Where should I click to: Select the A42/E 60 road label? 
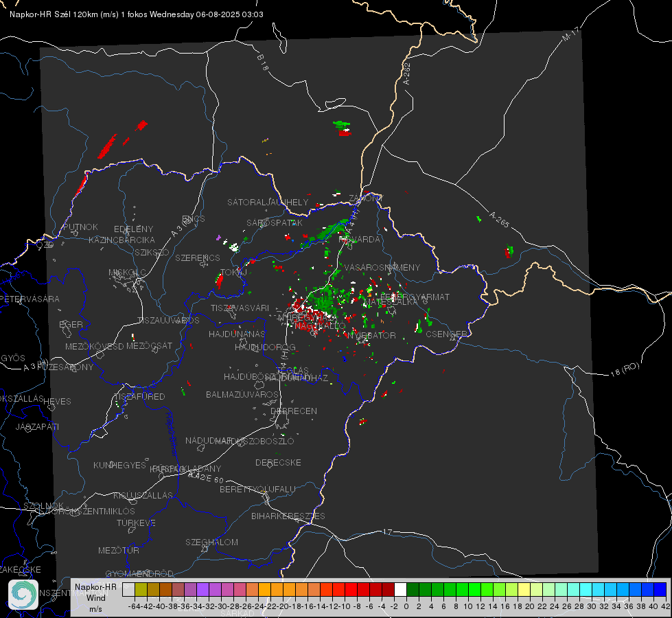click(x=206, y=477)
